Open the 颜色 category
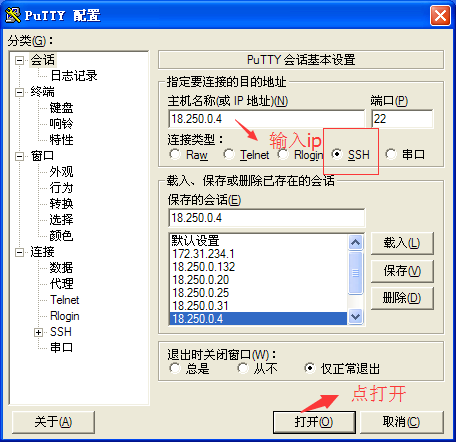Image resolution: width=456 pixels, height=442 pixels. [61, 236]
